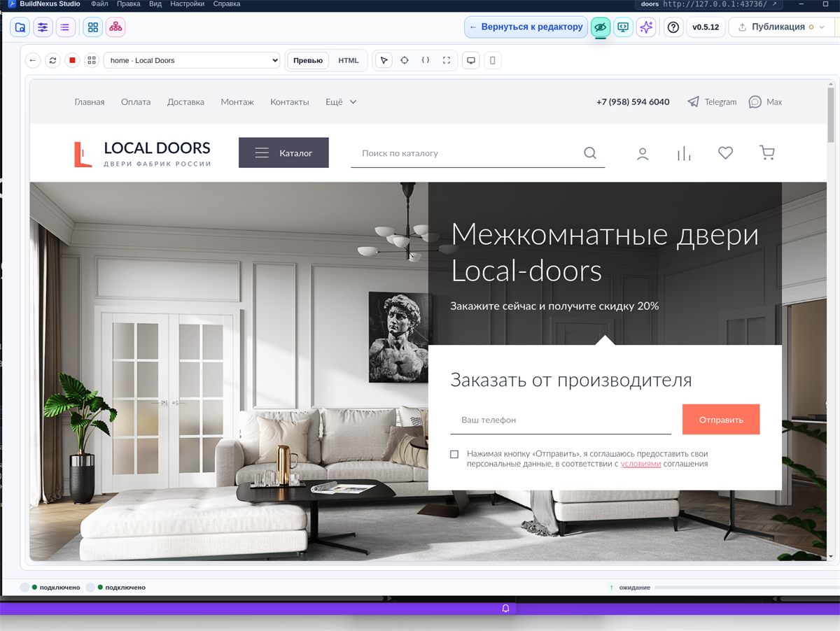Open the home · Local Doors page dropdown

point(192,60)
